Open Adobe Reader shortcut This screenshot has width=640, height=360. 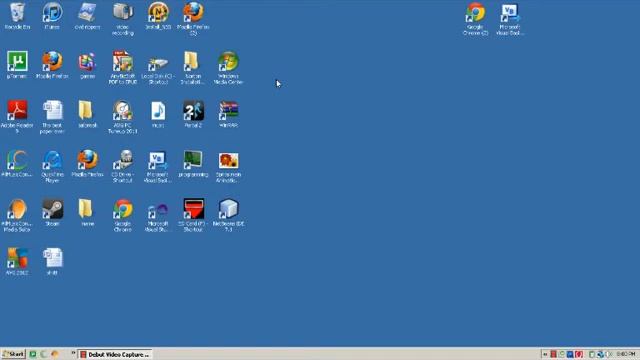point(17,117)
